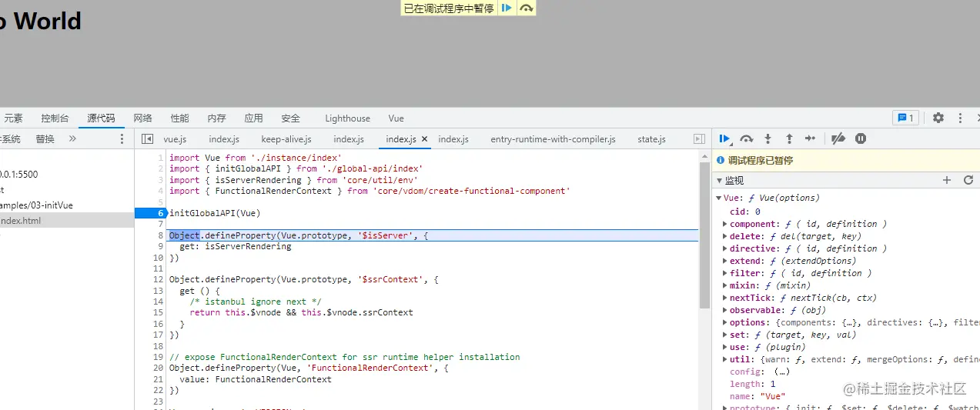Open DevTools more options menu

960,118
